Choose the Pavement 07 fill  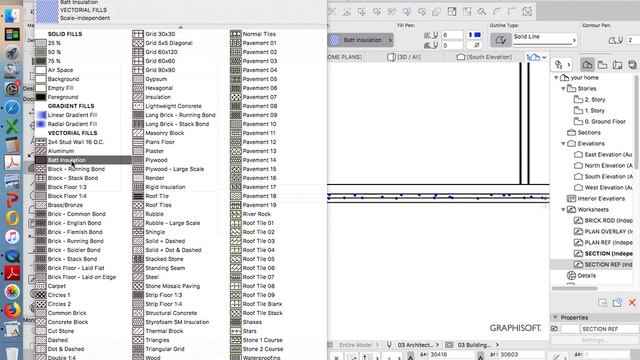point(259,97)
